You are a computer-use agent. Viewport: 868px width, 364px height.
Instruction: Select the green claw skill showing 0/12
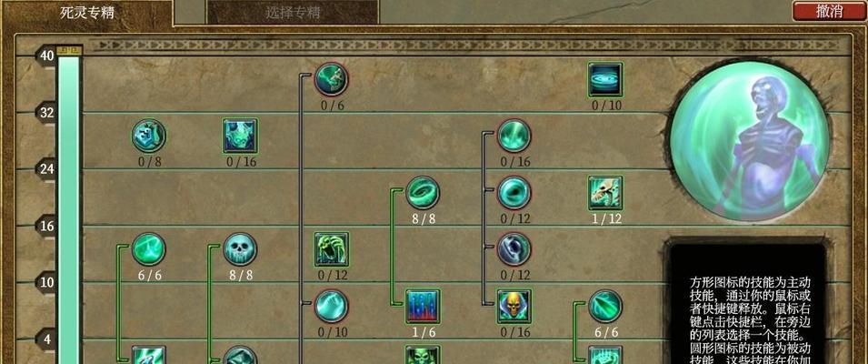331,249
